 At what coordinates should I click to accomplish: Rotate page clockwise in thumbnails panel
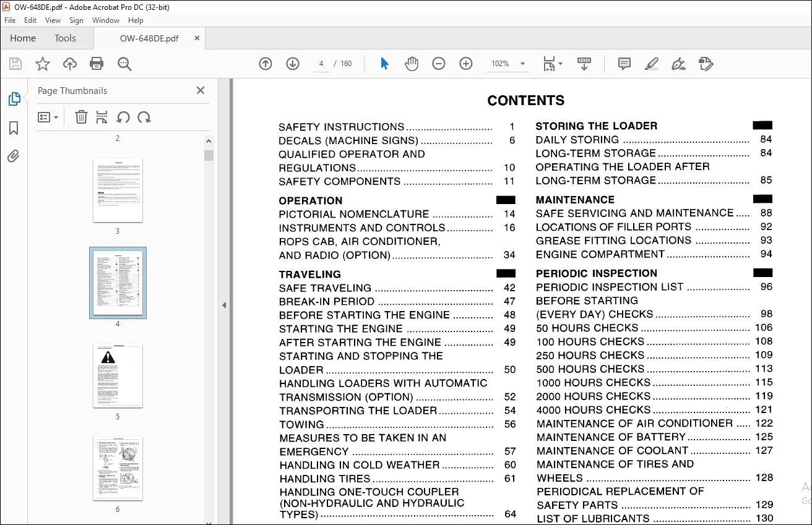[x=144, y=117]
